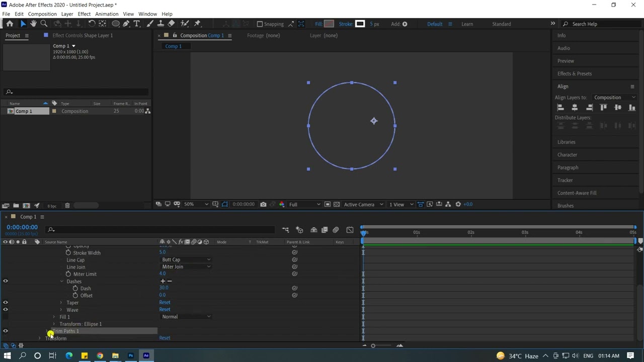Expand the Trim Paths 1 group
Viewport: 644px width, 362px height.
47,331
